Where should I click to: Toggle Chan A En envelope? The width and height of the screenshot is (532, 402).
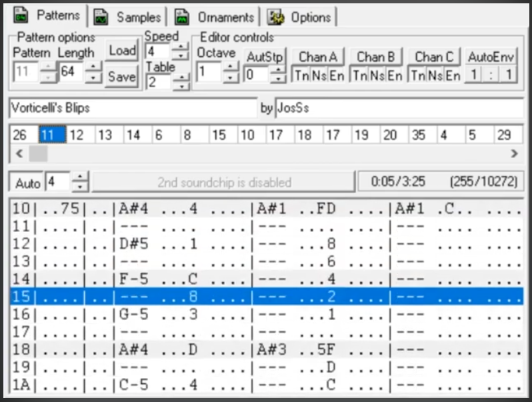coord(336,75)
